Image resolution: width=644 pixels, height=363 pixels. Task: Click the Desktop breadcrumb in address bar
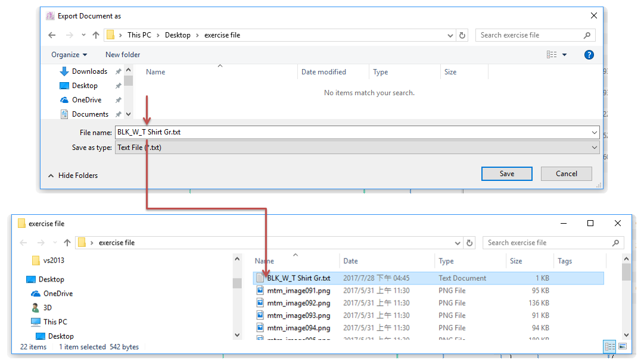click(x=178, y=35)
